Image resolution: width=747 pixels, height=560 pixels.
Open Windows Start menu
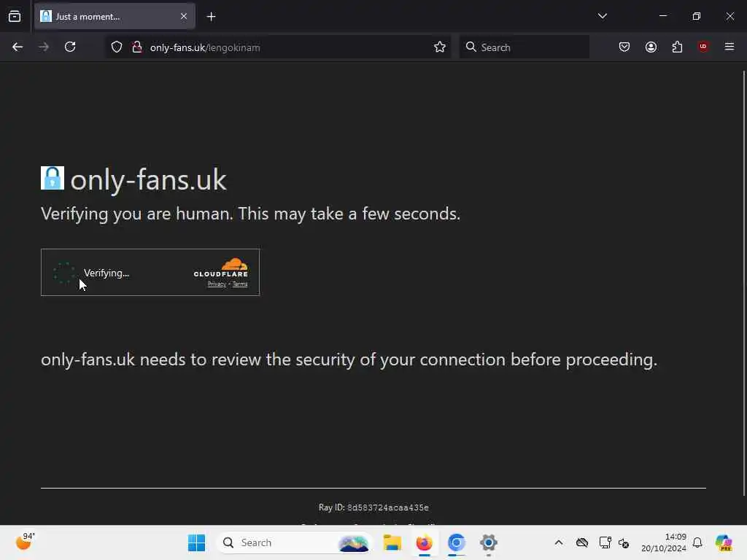[x=197, y=542]
